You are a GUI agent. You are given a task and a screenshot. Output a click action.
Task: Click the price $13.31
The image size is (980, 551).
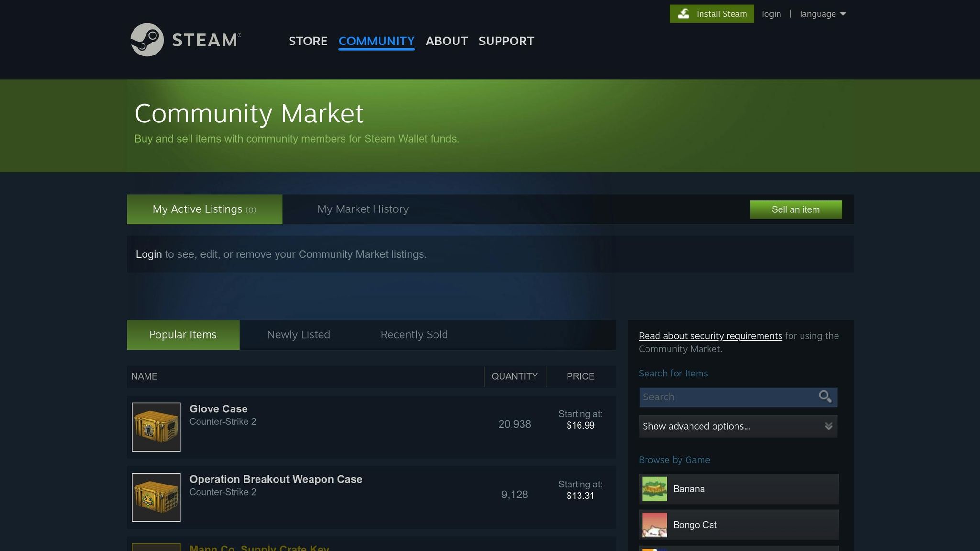pyautogui.click(x=580, y=496)
